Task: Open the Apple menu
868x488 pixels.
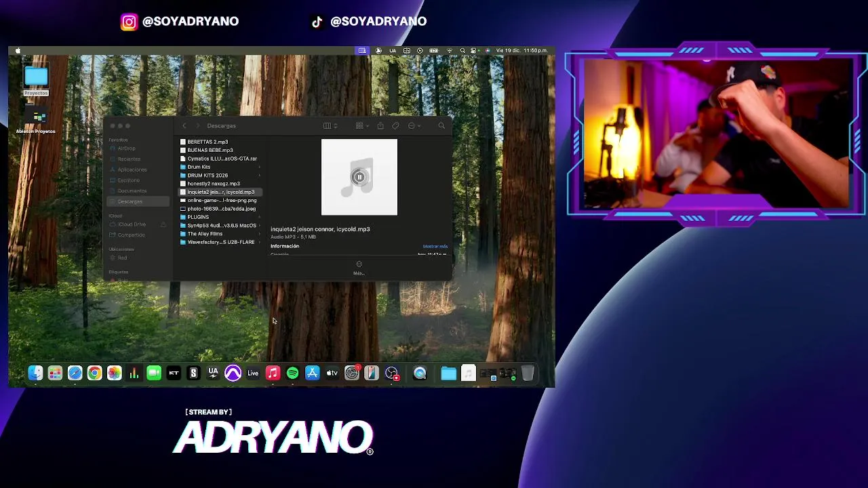Action: coord(18,51)
